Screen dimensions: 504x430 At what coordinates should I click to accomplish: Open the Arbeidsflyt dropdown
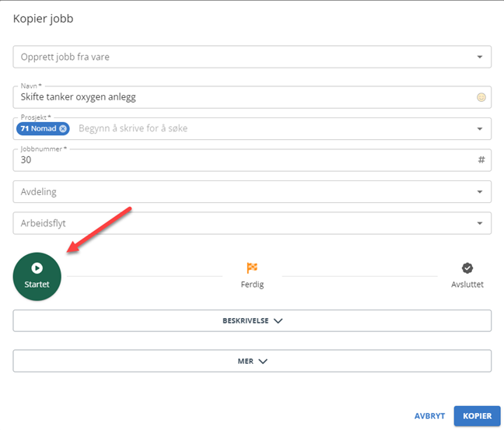pyautogui.click(x=252, y=223)
